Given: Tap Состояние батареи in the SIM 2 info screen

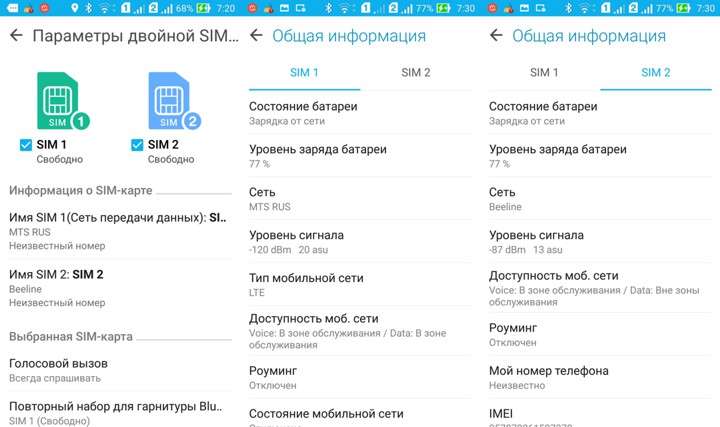Looking at the screenshot, I should (600, 113).
